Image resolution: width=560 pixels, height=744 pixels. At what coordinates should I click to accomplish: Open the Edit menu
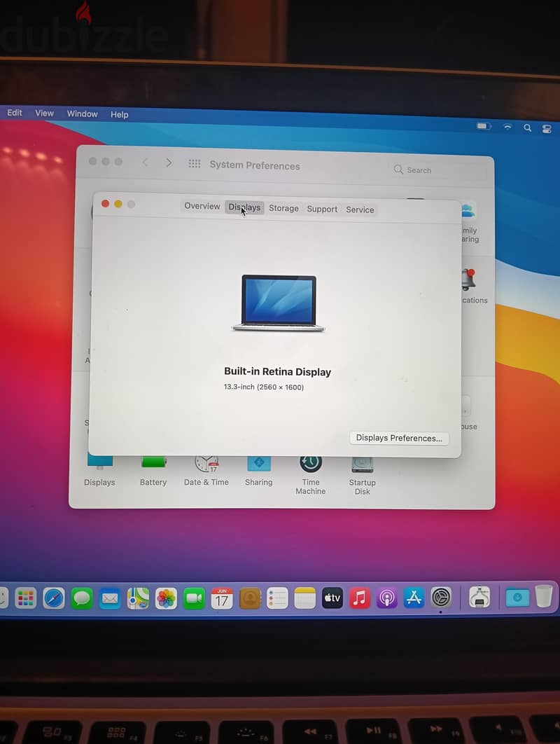15,113
